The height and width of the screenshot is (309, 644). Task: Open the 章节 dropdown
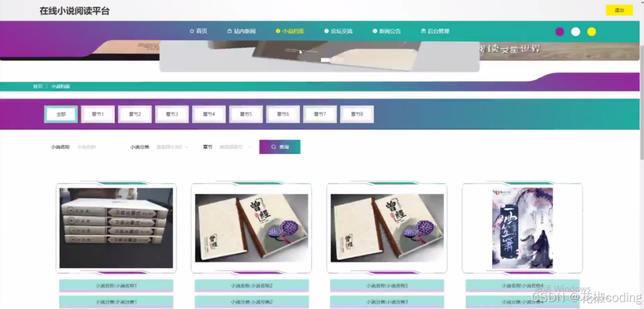tap(235, 147)
